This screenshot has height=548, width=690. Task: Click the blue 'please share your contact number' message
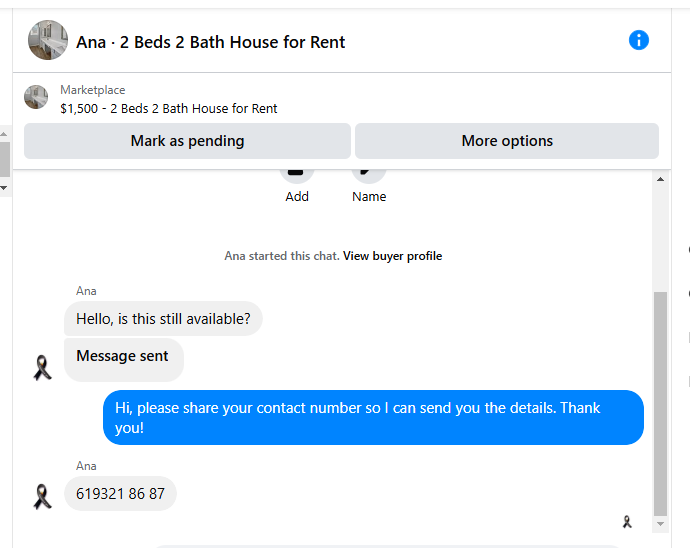tap(373, 417)
